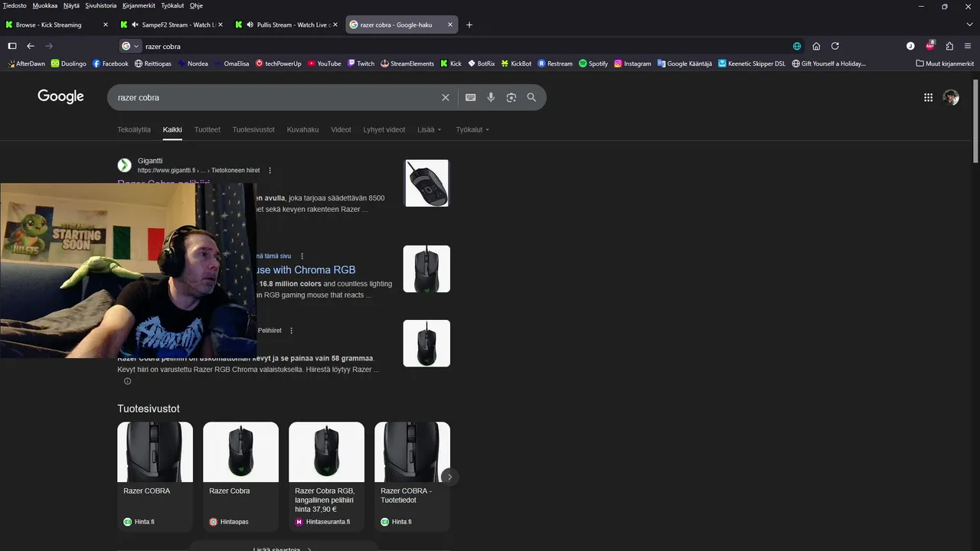Open the on-screen keyboard icon in search box

(x=470, y=97)
